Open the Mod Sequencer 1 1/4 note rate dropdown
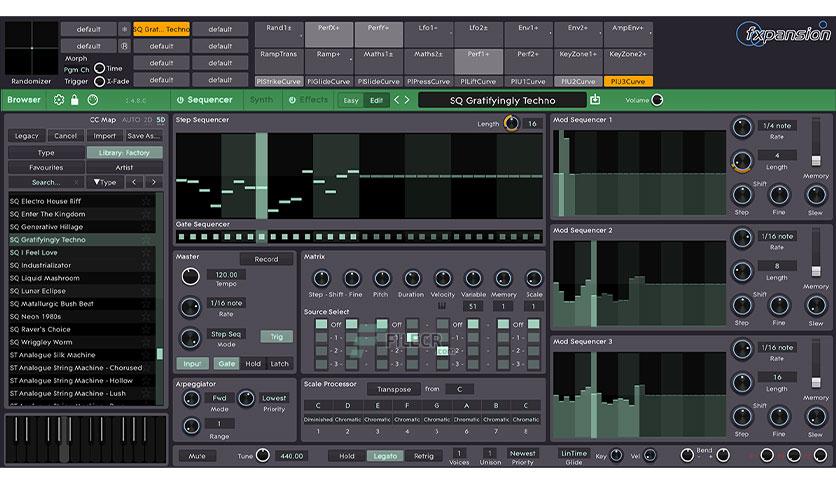 777,126
